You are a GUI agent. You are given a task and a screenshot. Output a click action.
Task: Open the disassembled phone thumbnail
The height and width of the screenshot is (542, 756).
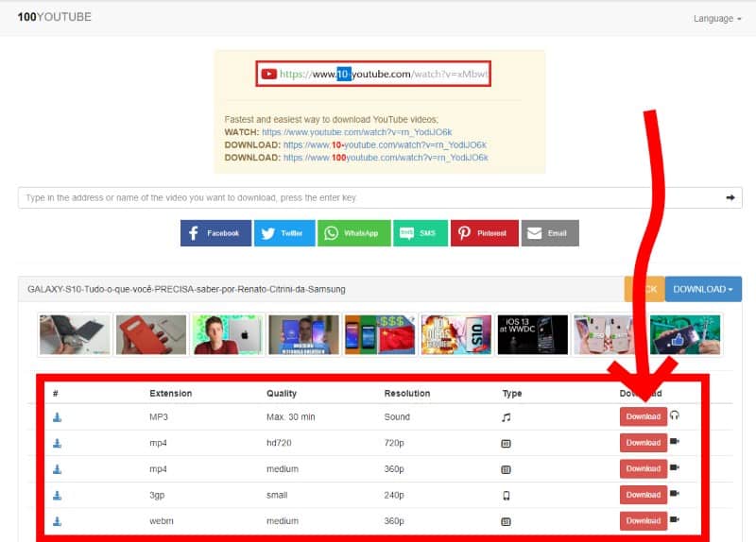click(x=75, y=335)
